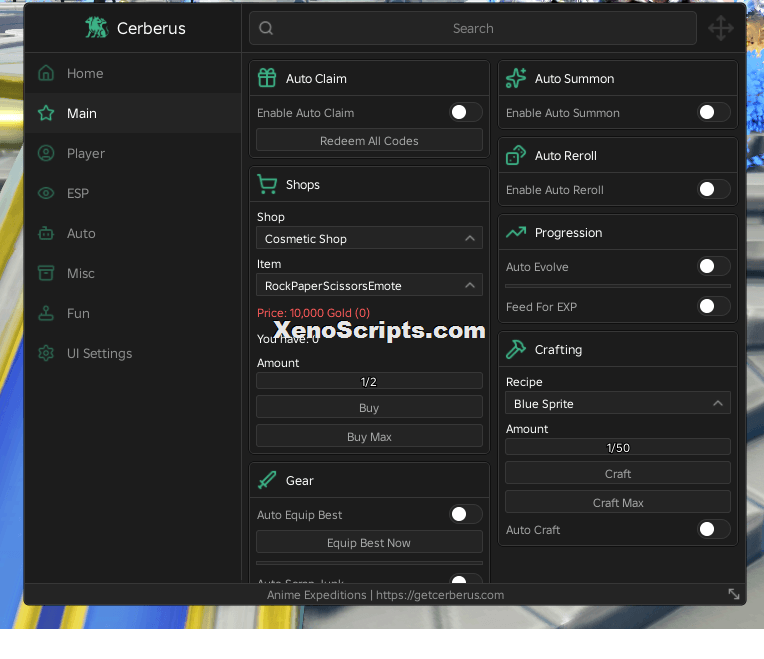Click the Buy button

[369, 407]
